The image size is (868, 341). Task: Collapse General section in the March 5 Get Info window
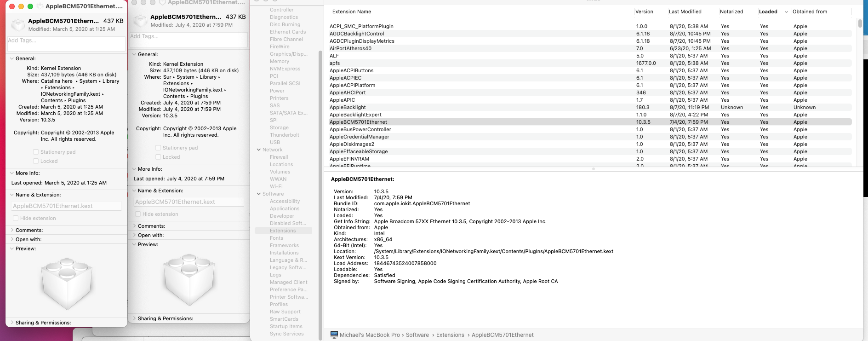[x=11, y=58]
